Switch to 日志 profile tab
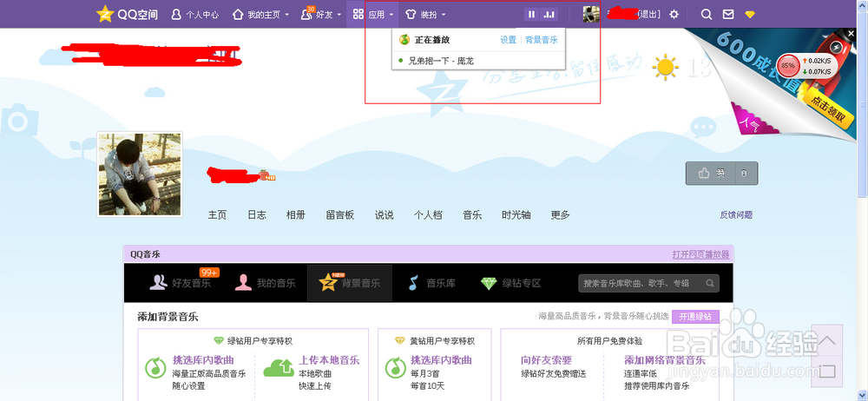The height and width of the screenshot is (401, 868). coord(256,215)
